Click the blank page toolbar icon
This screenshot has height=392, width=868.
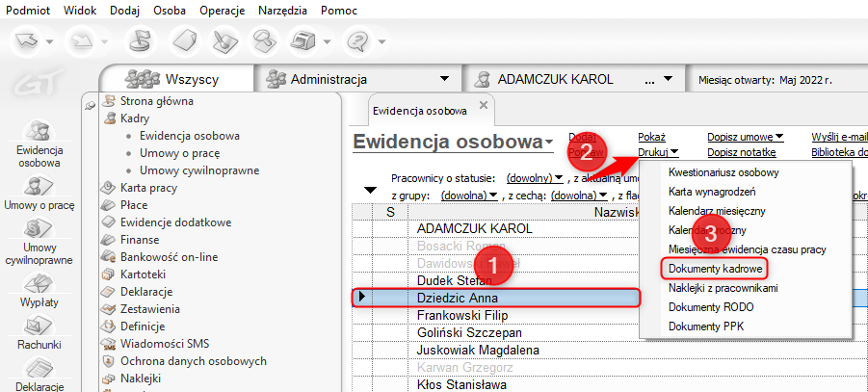[x=183, y=41]
